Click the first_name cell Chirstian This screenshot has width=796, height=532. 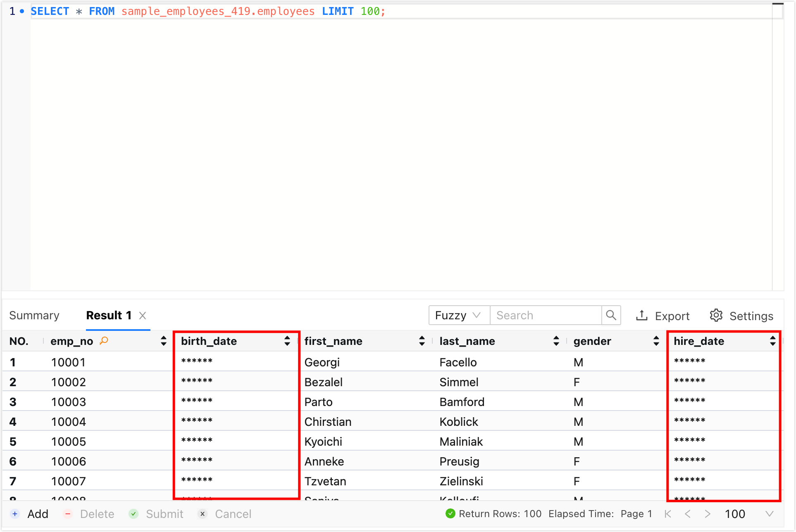[x=328, y=422]
